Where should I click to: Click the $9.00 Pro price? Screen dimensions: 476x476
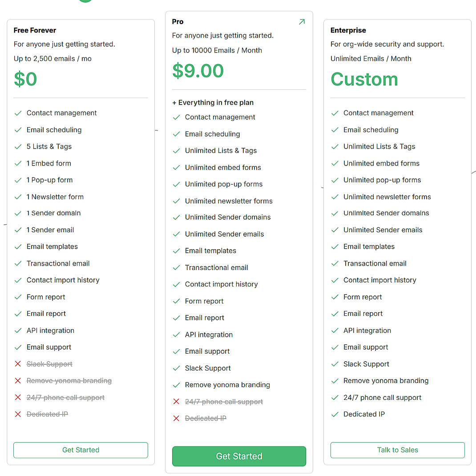click(x=198, y=71)
